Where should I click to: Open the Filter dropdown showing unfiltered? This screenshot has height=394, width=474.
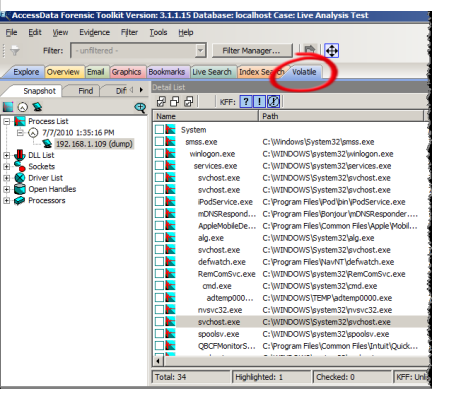point(200,51)
